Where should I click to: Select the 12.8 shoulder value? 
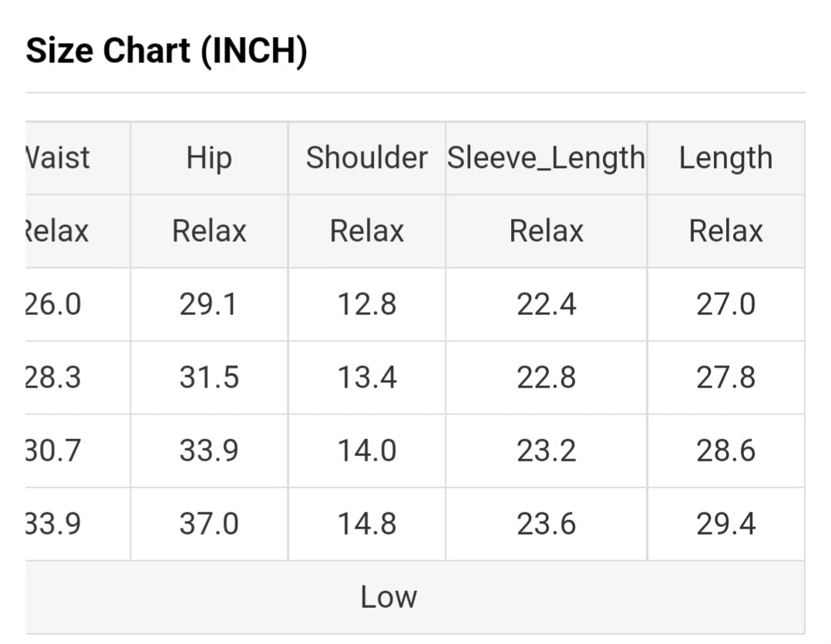(x=366, y=305)
